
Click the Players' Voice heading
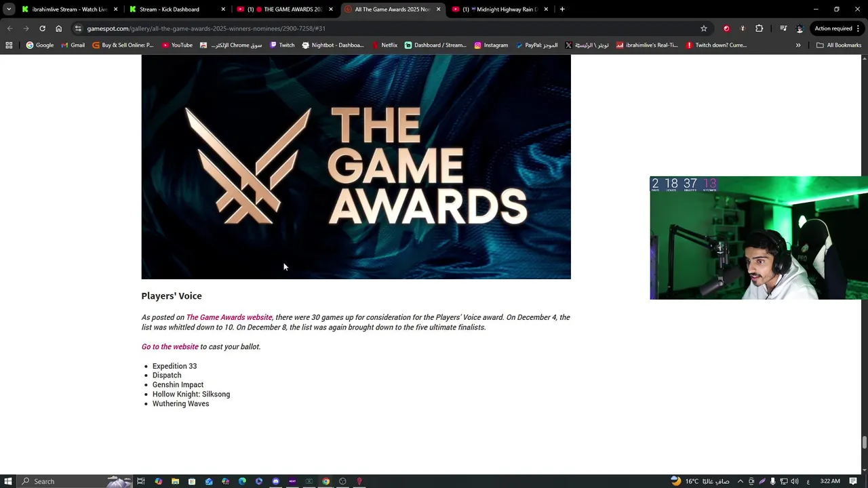click(x=172, y=296)
